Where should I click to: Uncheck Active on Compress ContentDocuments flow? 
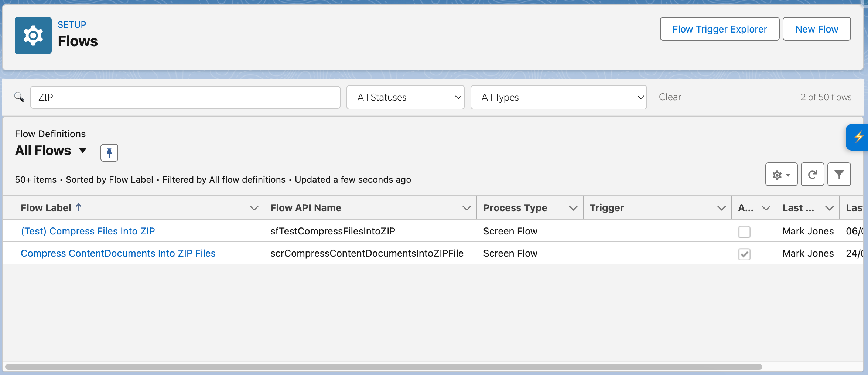(x=745, y=254)
